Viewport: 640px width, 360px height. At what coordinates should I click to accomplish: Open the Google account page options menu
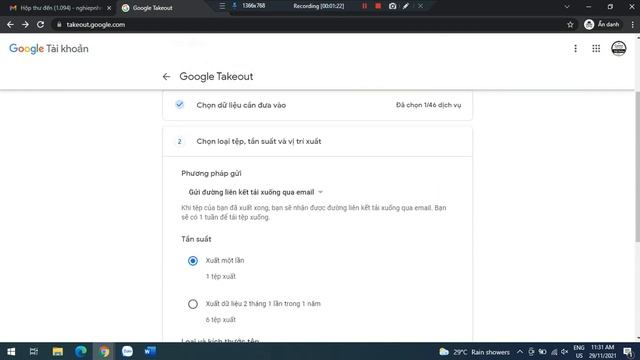[576, 49]
